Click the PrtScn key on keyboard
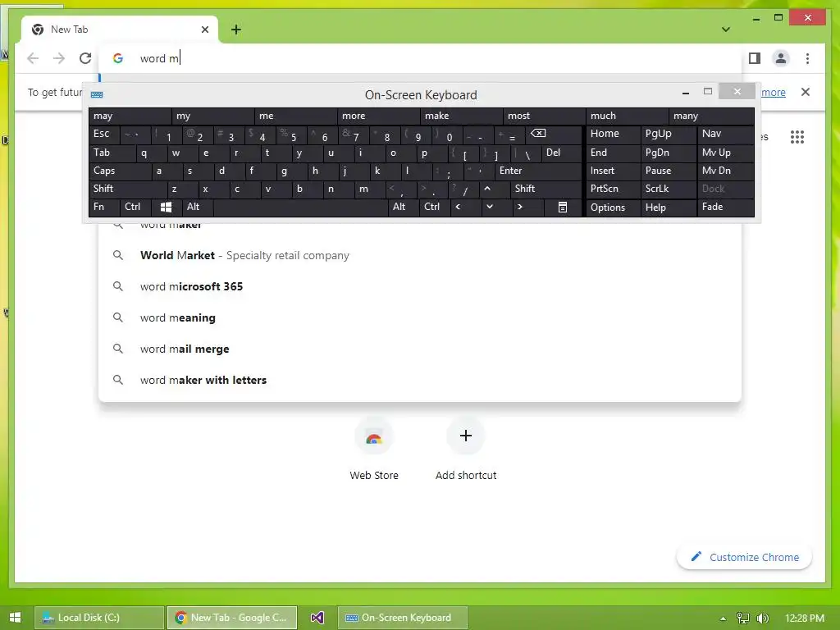Image resolution: width=840 pixels, height=630 pixels. click(613, 189)
